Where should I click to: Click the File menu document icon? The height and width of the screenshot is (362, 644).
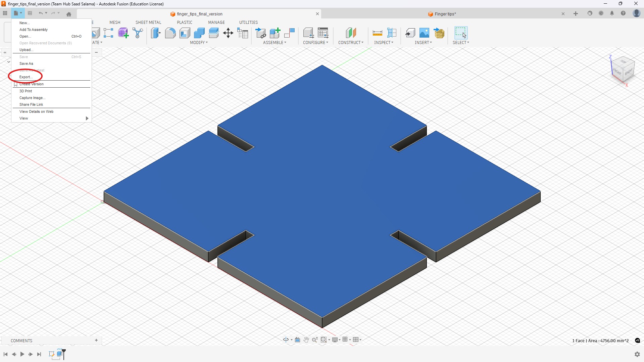point(16,13)
